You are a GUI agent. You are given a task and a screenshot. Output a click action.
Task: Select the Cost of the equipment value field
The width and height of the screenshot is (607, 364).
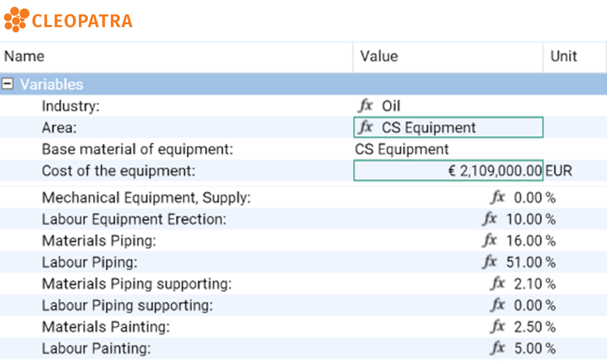click(448, 170)
